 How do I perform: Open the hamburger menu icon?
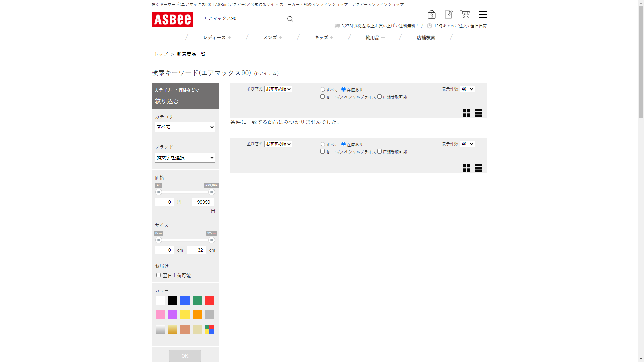click(x=483, y=15)
